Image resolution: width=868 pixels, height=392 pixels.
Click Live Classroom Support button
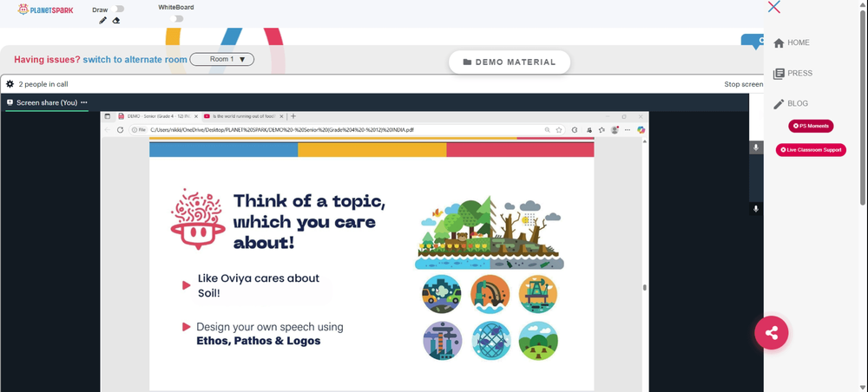pos(811,150)
